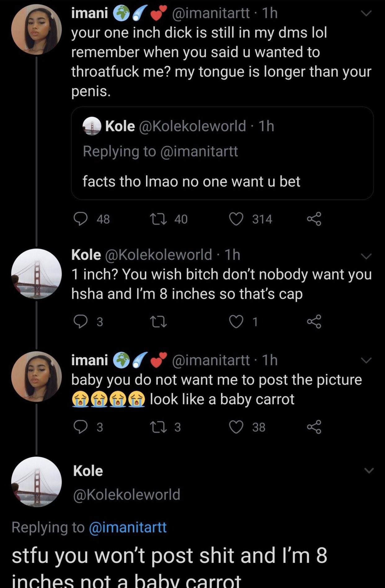Share imani's top quote tweet
Image resolution: width=385 pixels, height=588 pixels.
coord(314,219)
